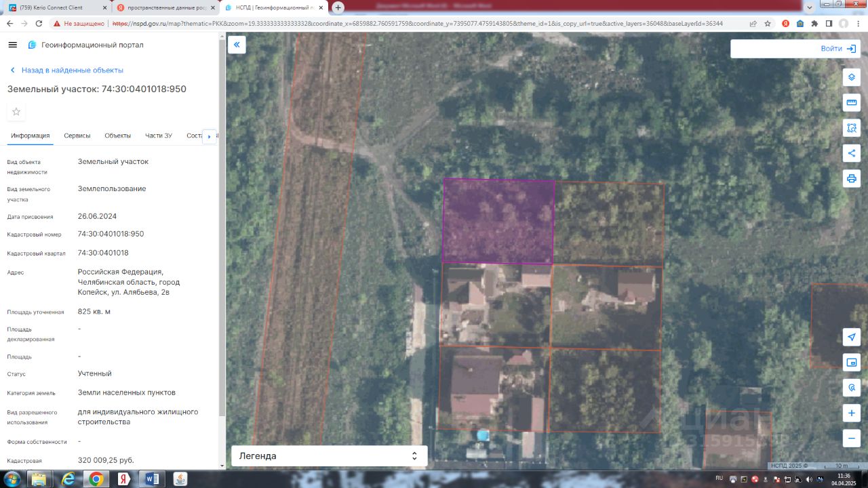This screenshot has width=868, height=488.
Task: Add parcel to favorites with star
Action: [16, 112]
